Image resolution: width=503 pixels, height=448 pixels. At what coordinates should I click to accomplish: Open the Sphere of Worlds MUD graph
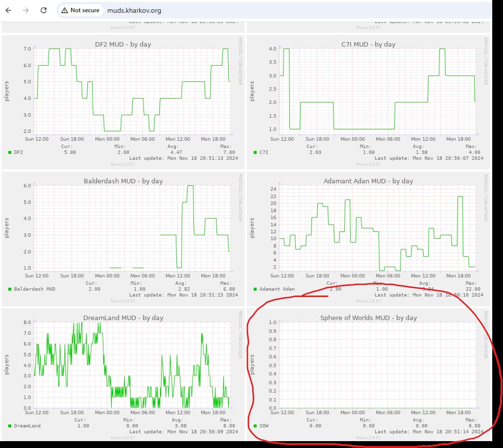click(x=369, y=374)
